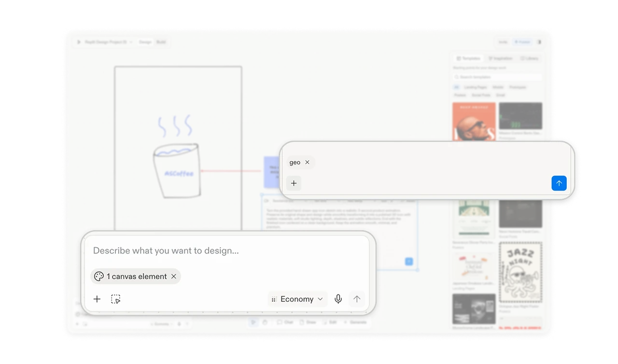Image resolution: width=618 pixels, height=364 pixels.
Task: Click the palette icon on canvas element chip
Action: click(x=99, y=276)
